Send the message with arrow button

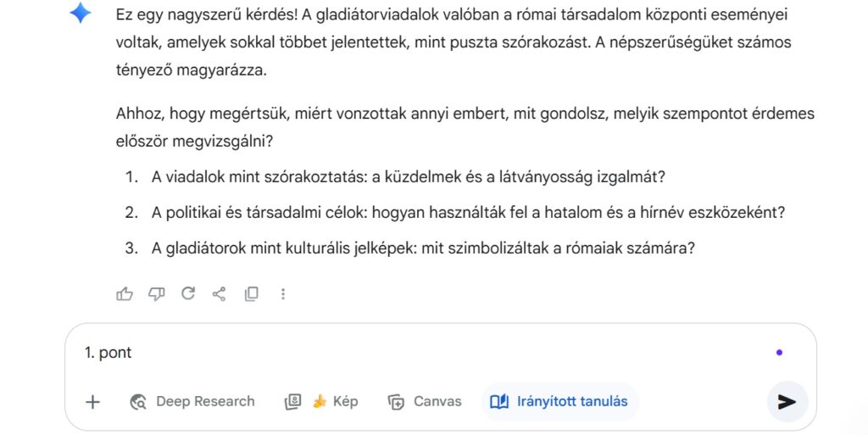[787, 401]
